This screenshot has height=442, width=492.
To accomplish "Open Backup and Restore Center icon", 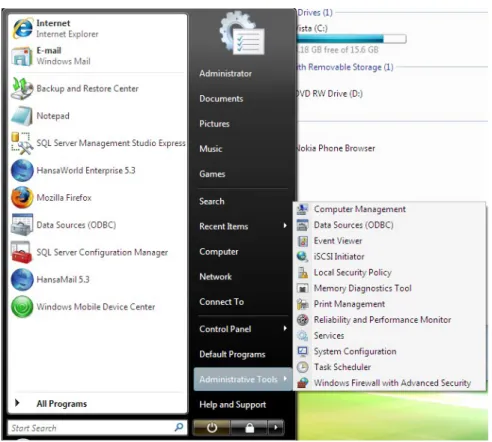I will 22,89.
